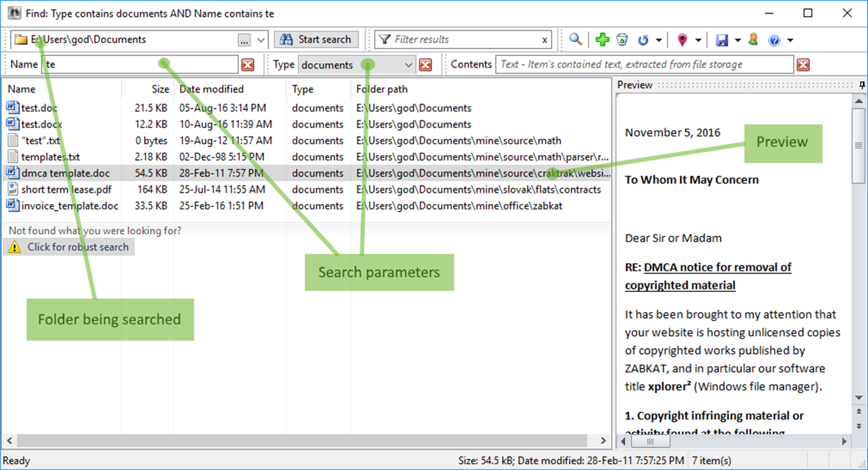Save the current search settings
This screenshot has width=868, height=470.
pyautogui.click(x=722, y=39)
